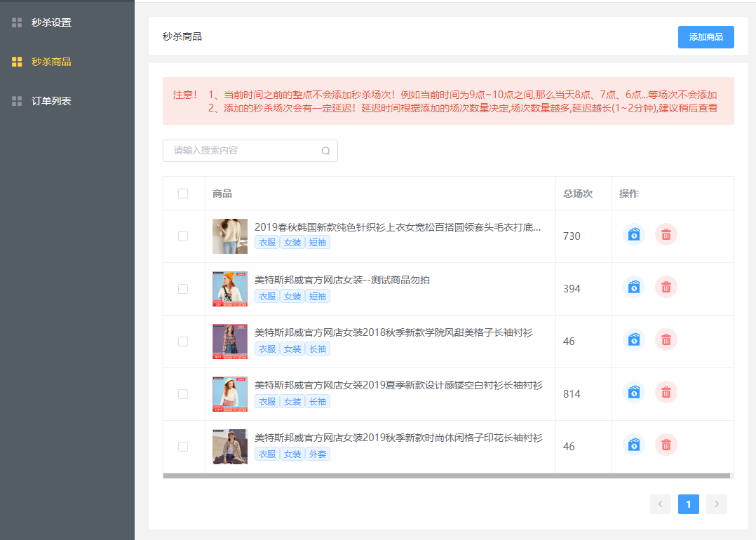Click the grid icon beside 订单列表

point(17,101)
